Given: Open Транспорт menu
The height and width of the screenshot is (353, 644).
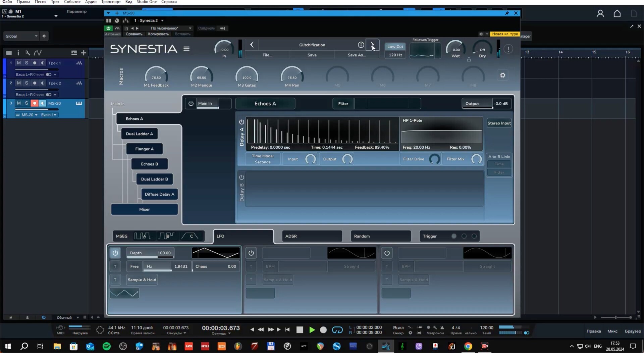Looking at the screenshot, I should point(111,2).
